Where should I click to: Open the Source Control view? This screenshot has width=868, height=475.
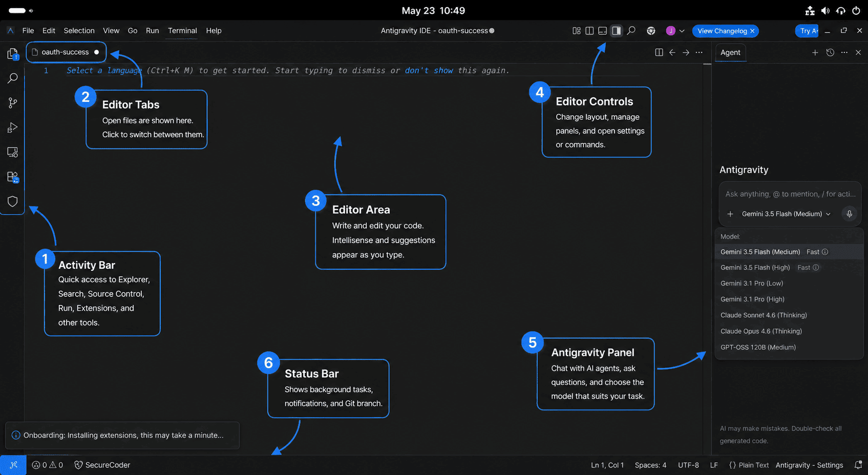click(12, 103)
